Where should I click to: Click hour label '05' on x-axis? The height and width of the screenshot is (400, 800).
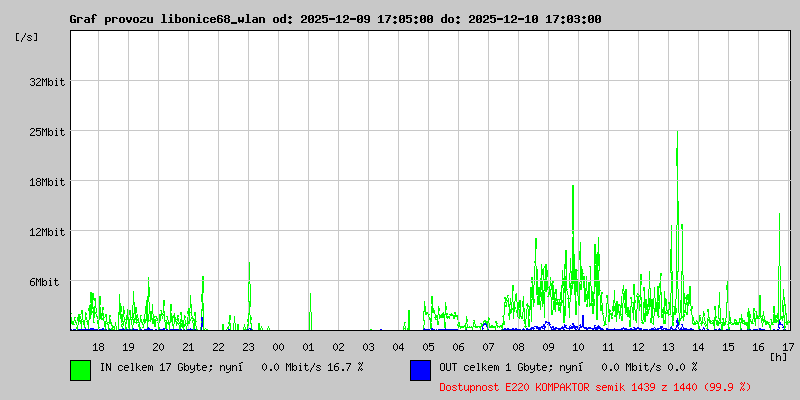point(429,347)
